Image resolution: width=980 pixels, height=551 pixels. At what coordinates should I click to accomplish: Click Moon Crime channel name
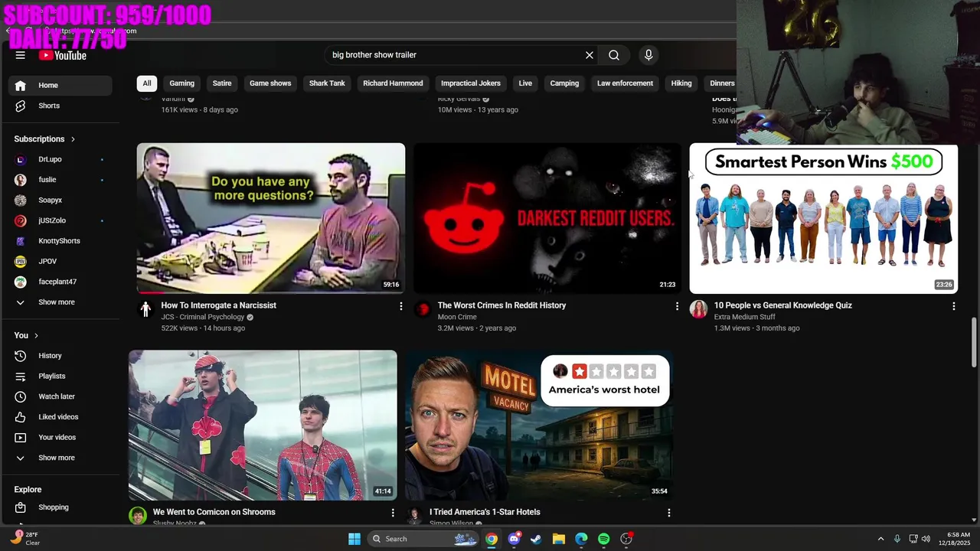point(457,317)
